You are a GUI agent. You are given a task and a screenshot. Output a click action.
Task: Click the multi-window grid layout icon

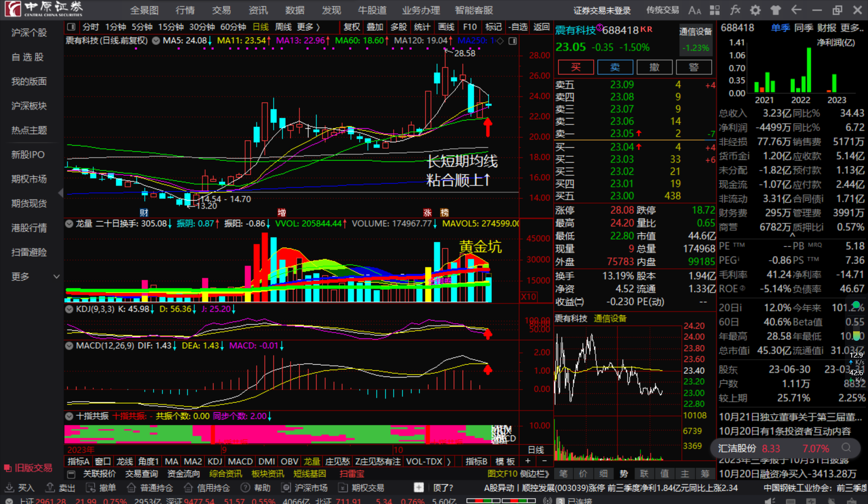[x=715, y=10]
